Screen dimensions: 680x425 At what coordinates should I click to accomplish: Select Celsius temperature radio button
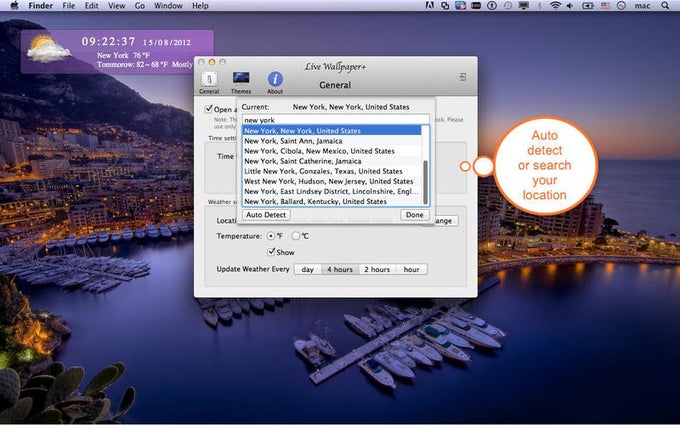296,236
